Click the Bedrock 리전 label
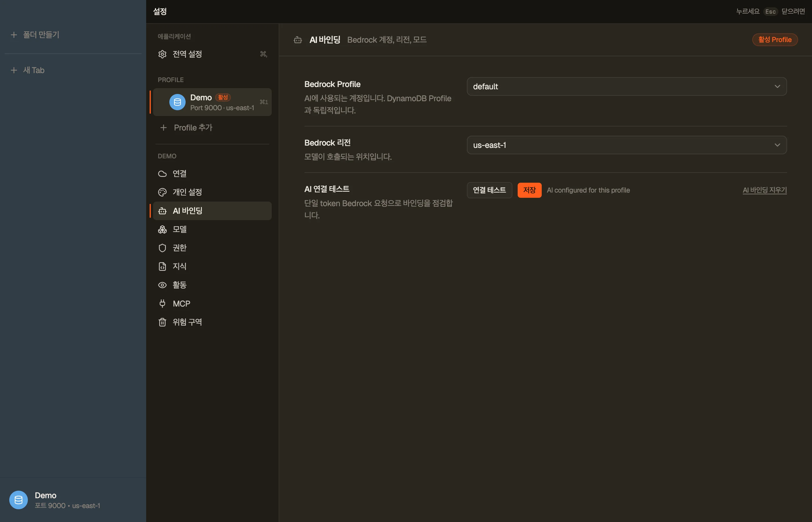 [327, 143]
